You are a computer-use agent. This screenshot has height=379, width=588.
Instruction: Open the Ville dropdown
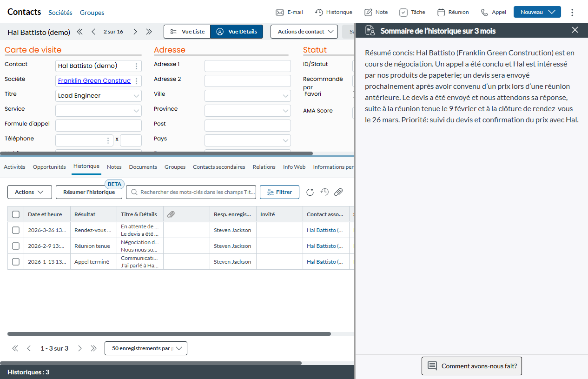[x=248, y=96]
